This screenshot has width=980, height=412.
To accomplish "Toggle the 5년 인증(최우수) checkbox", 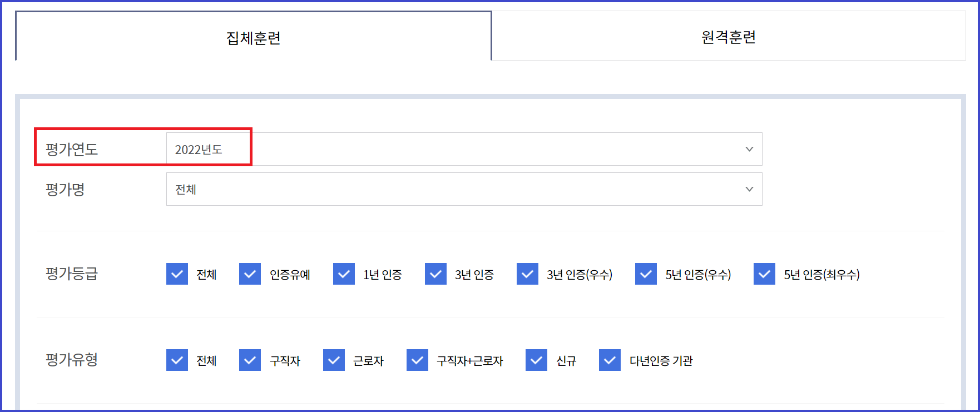I will [764, 274].
